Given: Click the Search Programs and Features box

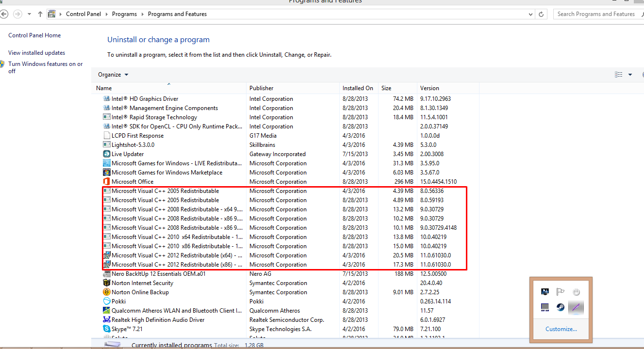Looking at the screenshot, I should (596, 14).
